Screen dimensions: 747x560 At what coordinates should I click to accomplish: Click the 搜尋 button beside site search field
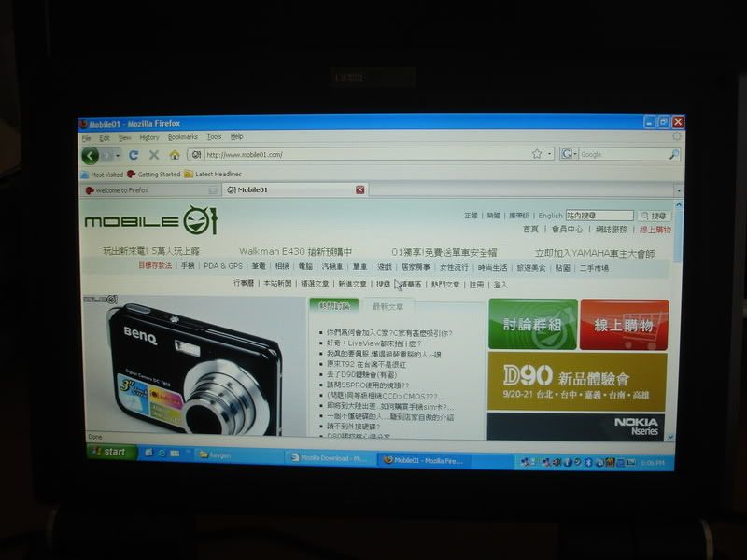[655, 216]
